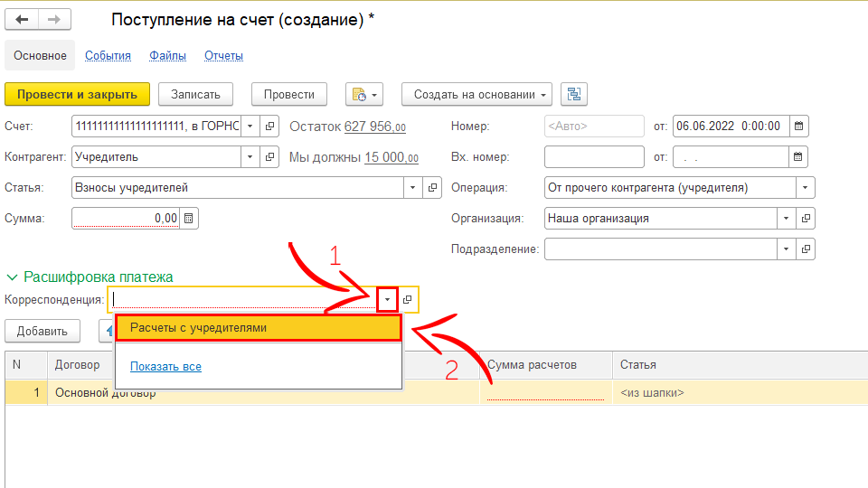The image size is (868, 488).
Task: Open the Контрагент field's linked record
Action: coord(269,157)
